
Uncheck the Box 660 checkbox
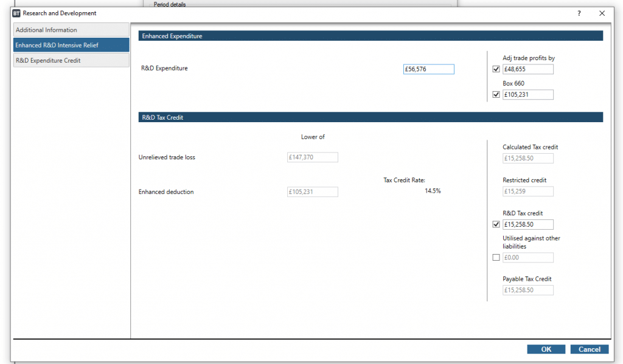(x=496, y=94)
